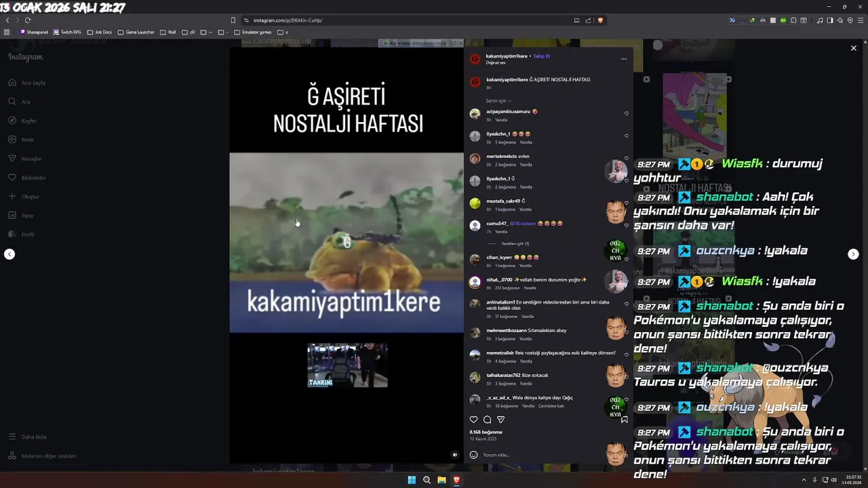This screenshot has height=488, width=868.
Task: Open the Daha fazla menu
Action: (27, 437)
